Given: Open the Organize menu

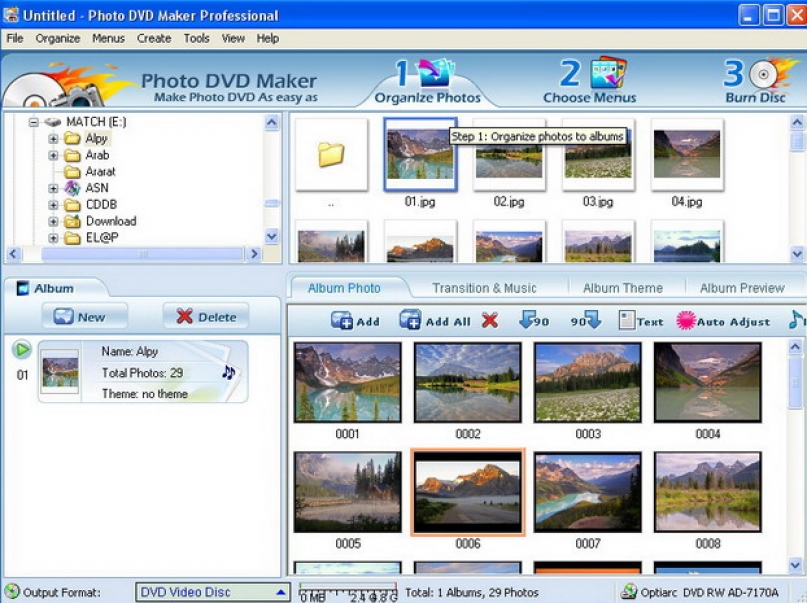Looking at the screenshot, I should click(x=58, y=38).
